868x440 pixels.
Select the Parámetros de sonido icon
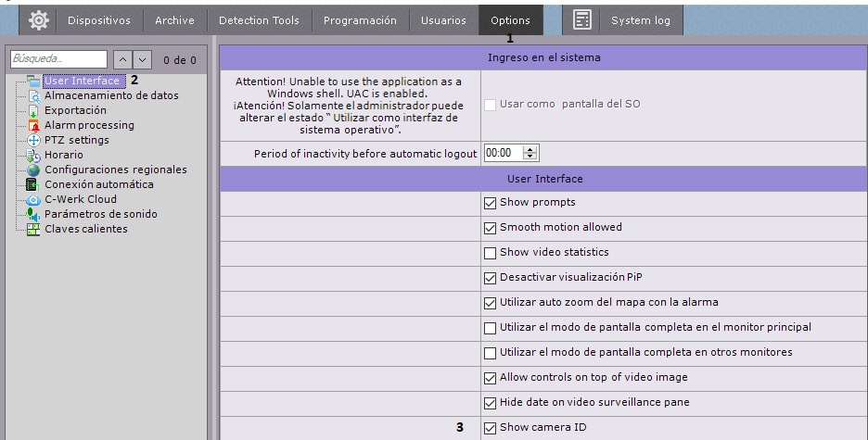point(34,214)
